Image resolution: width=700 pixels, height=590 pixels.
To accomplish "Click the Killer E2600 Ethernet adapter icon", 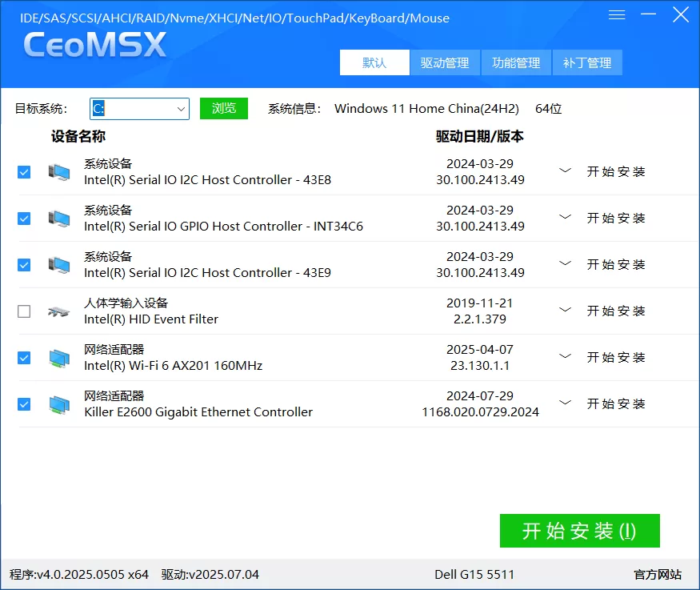I will click(x=58, y=403).
